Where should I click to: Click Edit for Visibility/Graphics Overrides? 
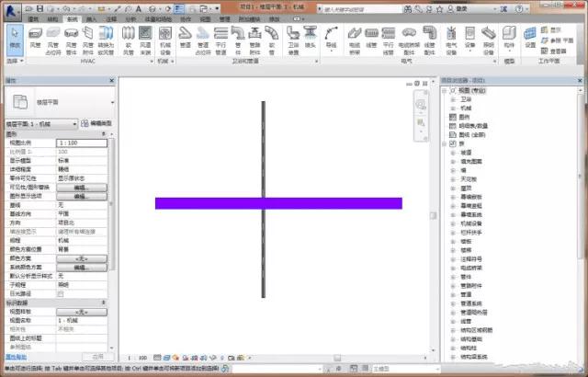82,188
